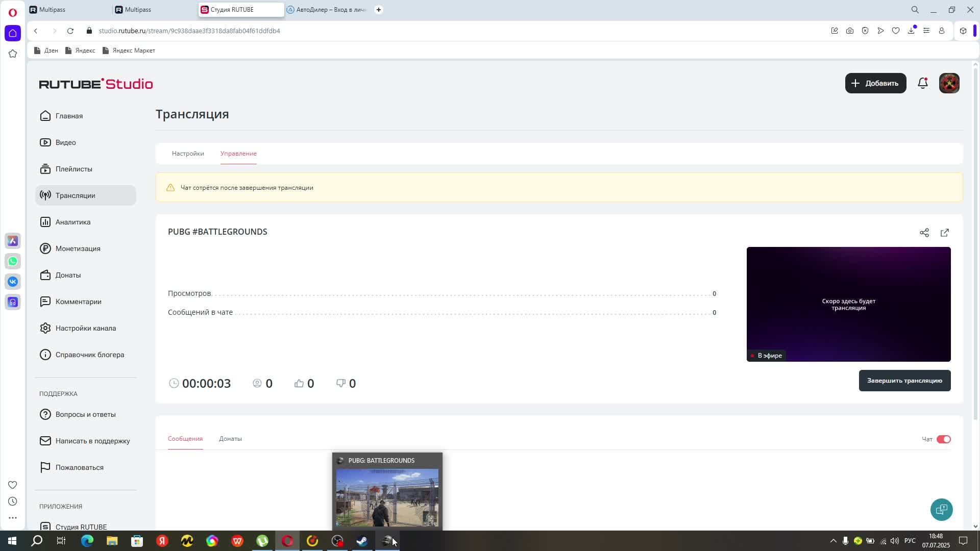Open WhatsApp icon in Opera sidebar

pos(13,261)
